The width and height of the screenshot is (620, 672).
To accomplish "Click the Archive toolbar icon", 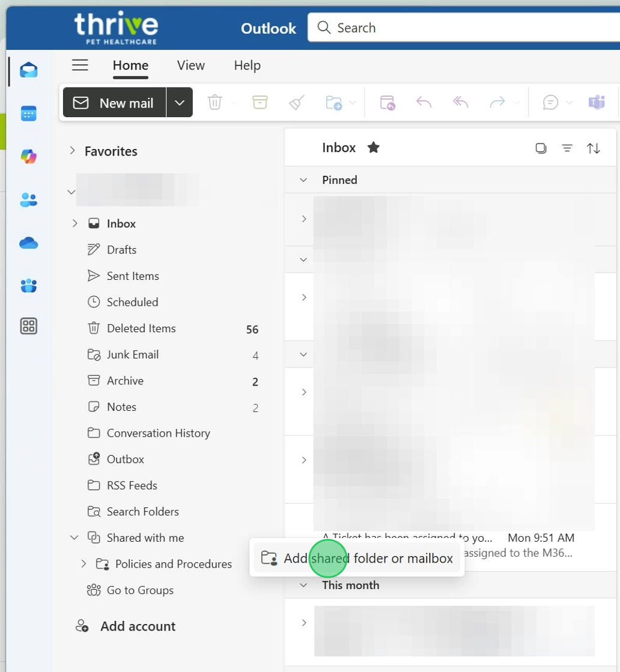I will point(260,103).
